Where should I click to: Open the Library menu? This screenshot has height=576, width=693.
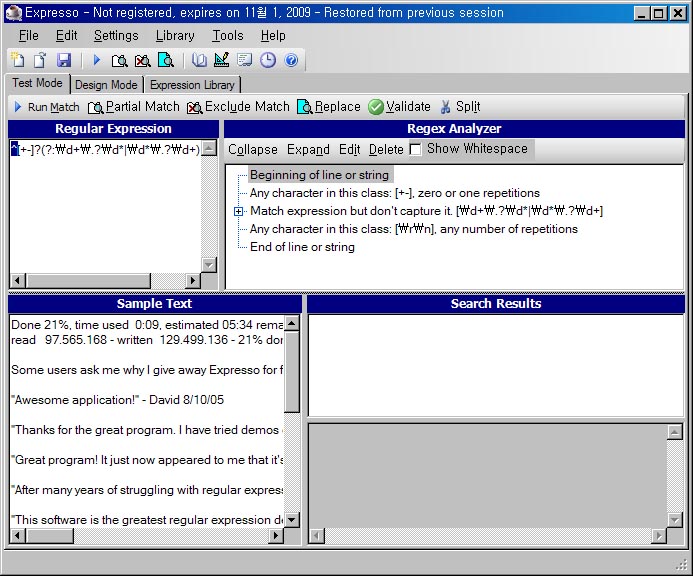pos(175,35)
